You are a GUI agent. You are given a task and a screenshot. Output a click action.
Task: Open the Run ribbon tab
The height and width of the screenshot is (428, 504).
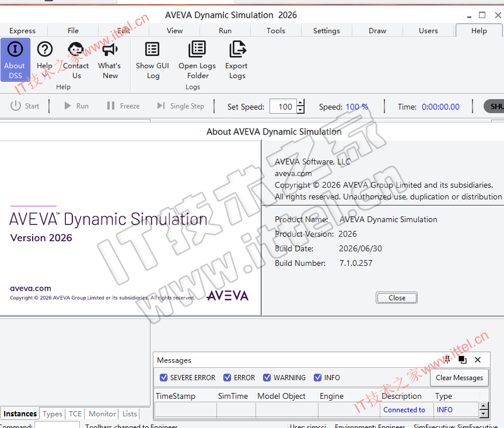click(225, 31)
